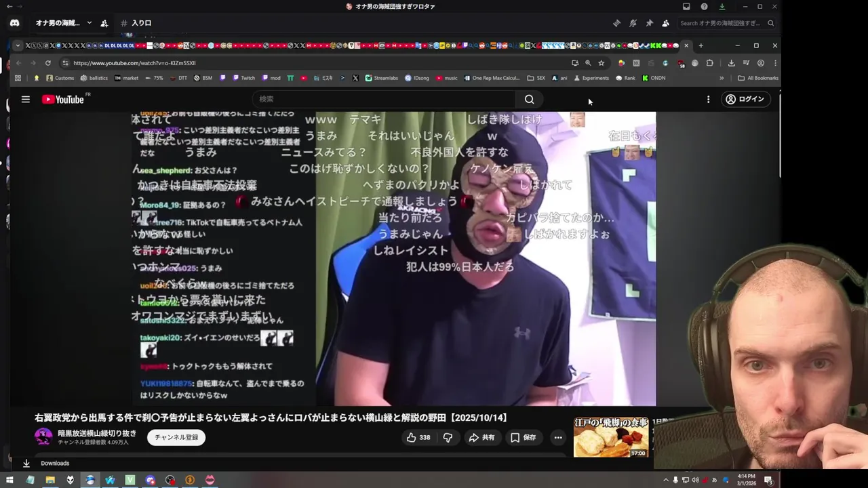Open All Bookmarks folder
The height and width of the screenshot is (488, 868).
[x=758, y=78]
